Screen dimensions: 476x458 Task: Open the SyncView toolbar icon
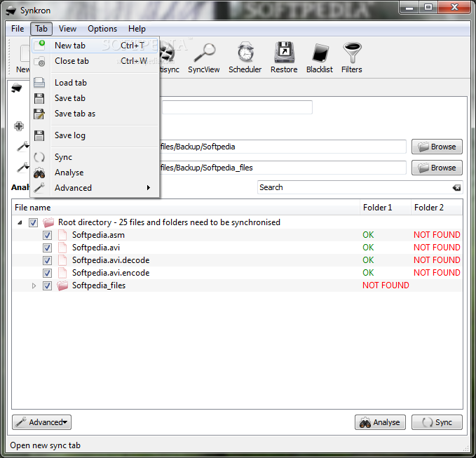[x=204, y=53]
